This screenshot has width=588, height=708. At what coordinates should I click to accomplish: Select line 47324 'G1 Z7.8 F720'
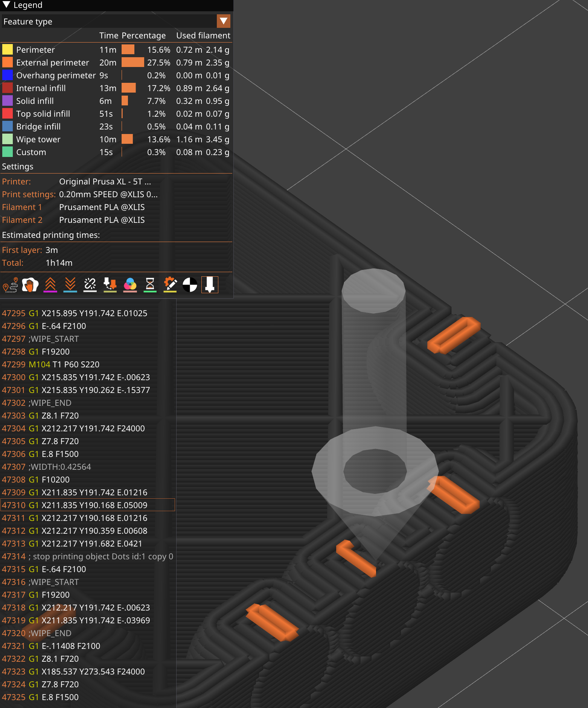click(x=88, y=684)
